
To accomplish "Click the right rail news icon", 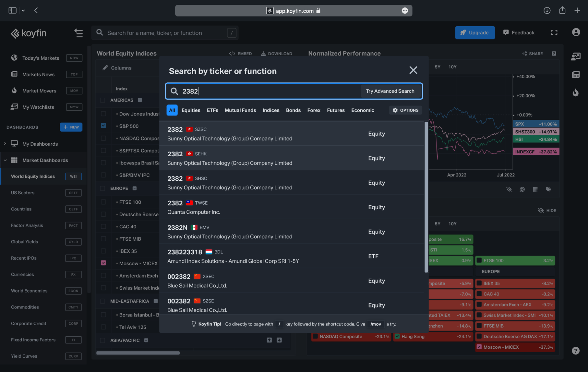I will click(x=576, y=74).
